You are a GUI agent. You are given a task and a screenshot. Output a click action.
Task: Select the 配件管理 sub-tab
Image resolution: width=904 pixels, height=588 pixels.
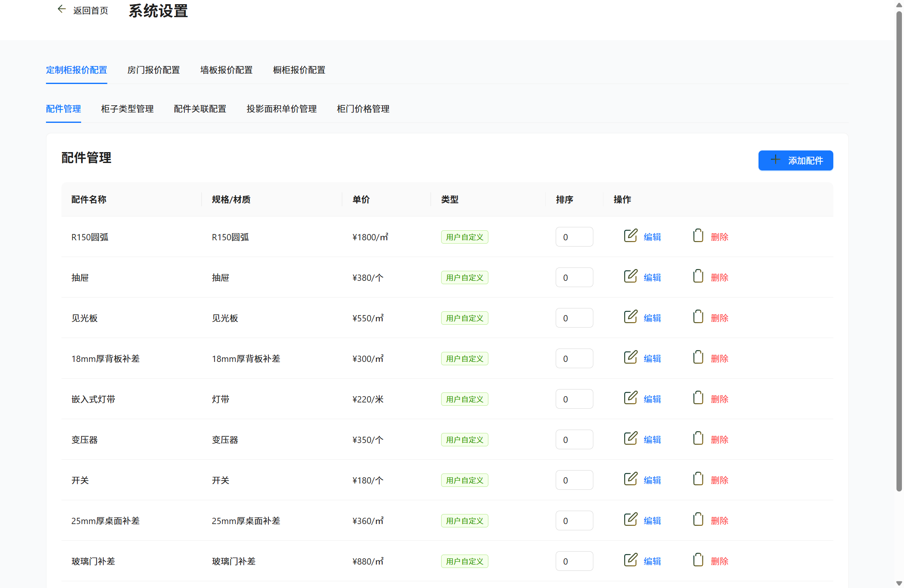tap(64, 109)
